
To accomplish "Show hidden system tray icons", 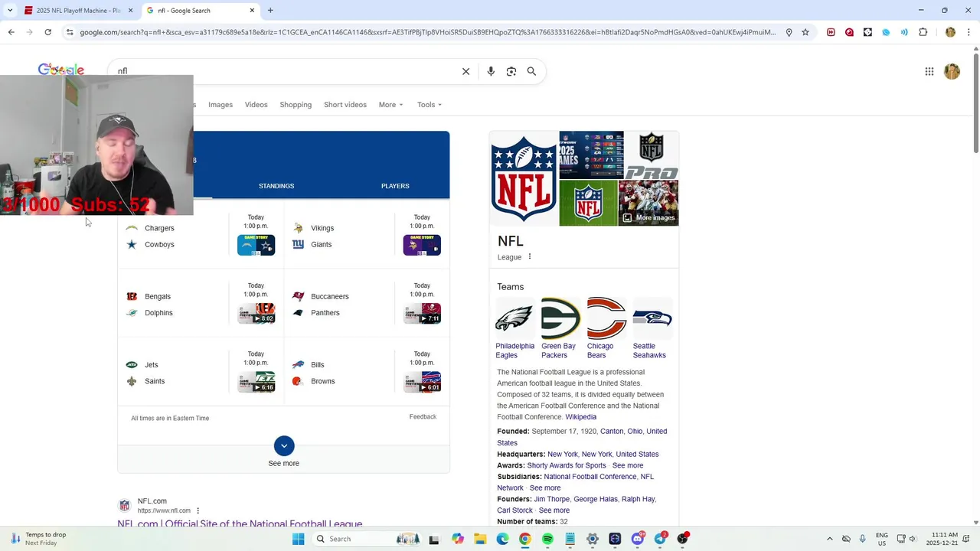I will [829, 539].
